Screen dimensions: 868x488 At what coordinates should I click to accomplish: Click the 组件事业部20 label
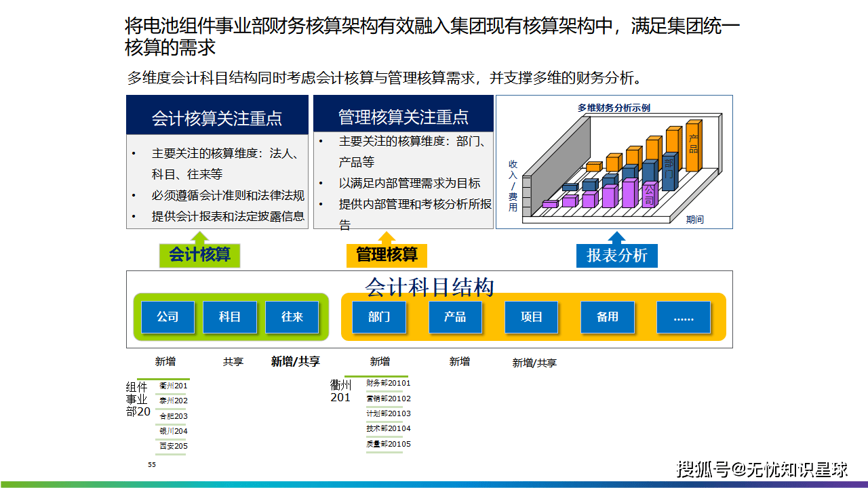point(138,399)
